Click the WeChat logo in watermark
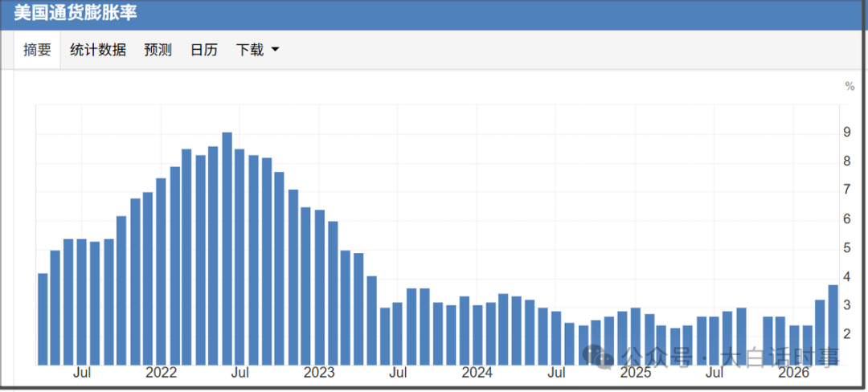Screen dimensions: 868x392 tap(599, 356)
